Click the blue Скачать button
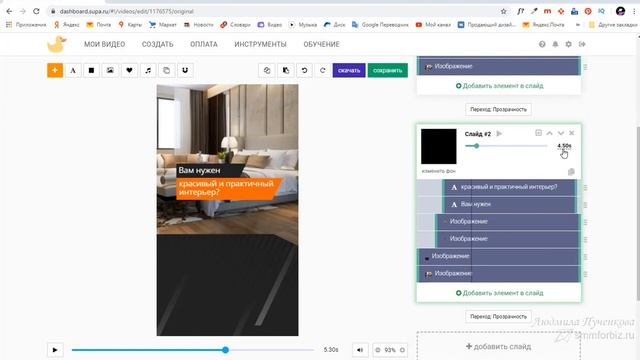This screenshot has height=360, width=640. coord(349,70)
